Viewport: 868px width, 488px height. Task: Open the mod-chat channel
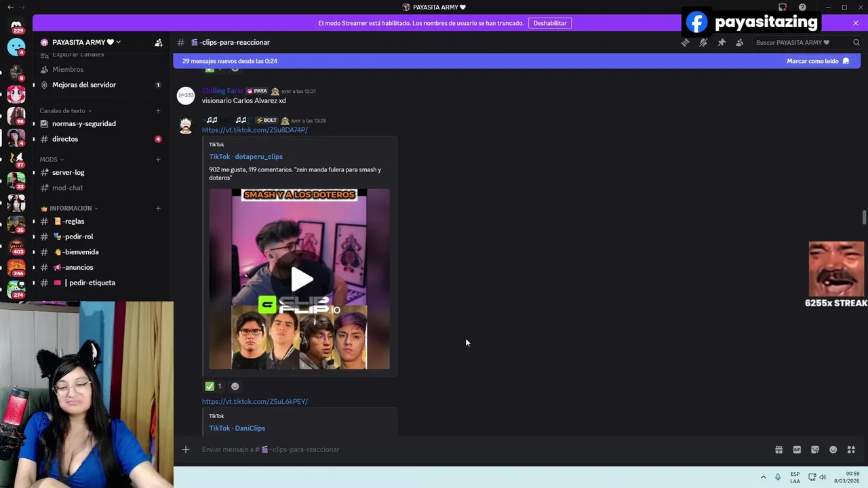[x=68, y=188]
